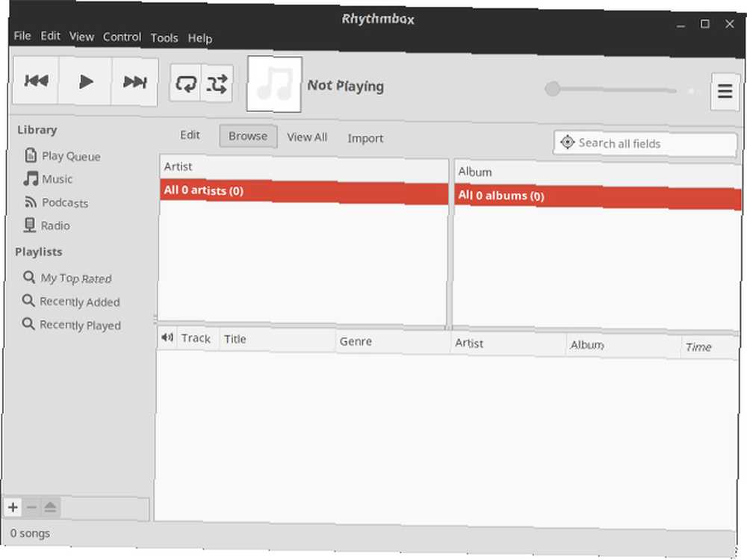Open the File menu
Viewport: 747px width, 560px height.
(22, 36)
